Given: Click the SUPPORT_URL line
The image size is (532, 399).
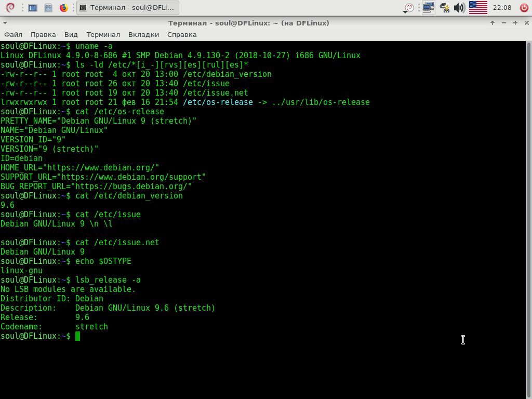Looking at the screenshot, I should [103, 177].
